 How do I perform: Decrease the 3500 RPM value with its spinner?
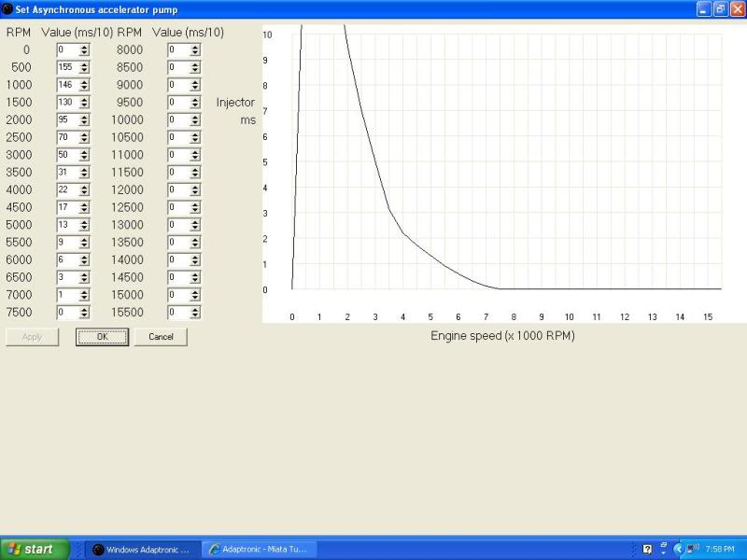(83, 175)
